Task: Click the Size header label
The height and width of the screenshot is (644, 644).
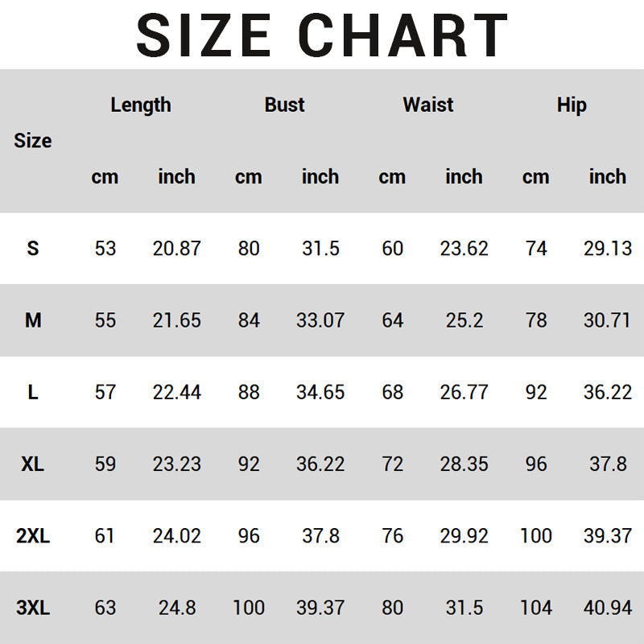Action: pyautogui.click(x=32, y=141)
